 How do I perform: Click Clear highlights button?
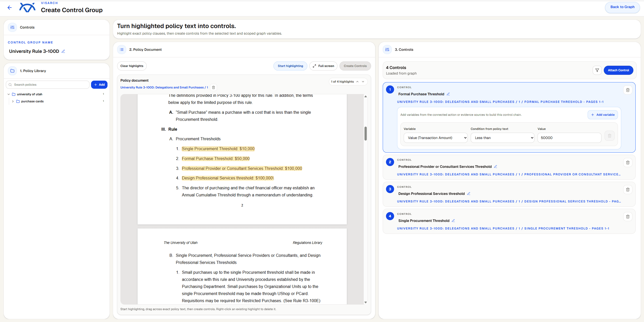point(132,66)
